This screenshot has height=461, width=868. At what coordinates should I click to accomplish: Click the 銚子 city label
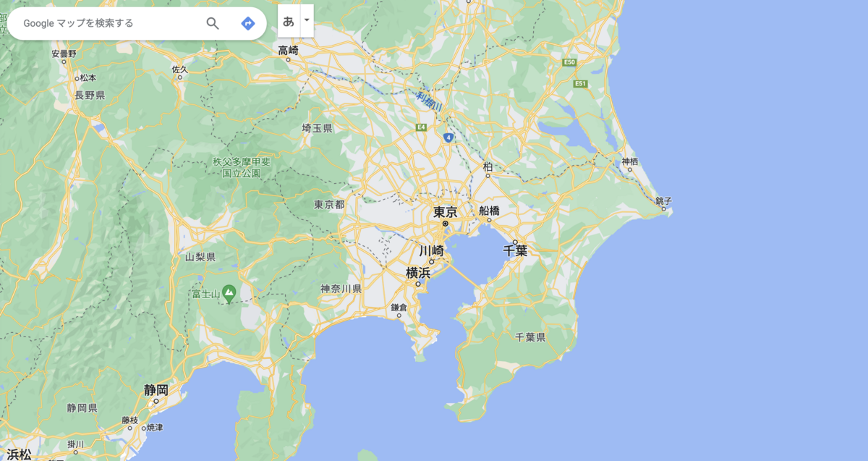click(663, 200)
